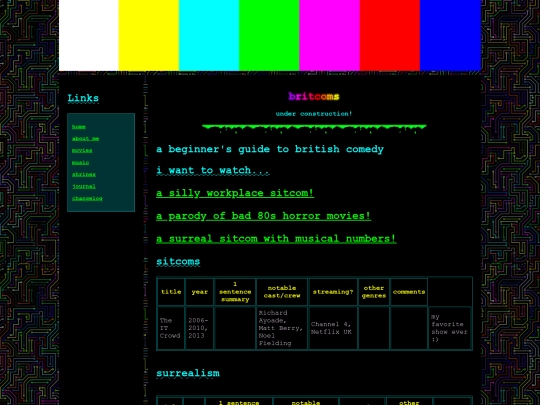
Task: Click the 'i want to watch...' heading
Action: point(212,170)
